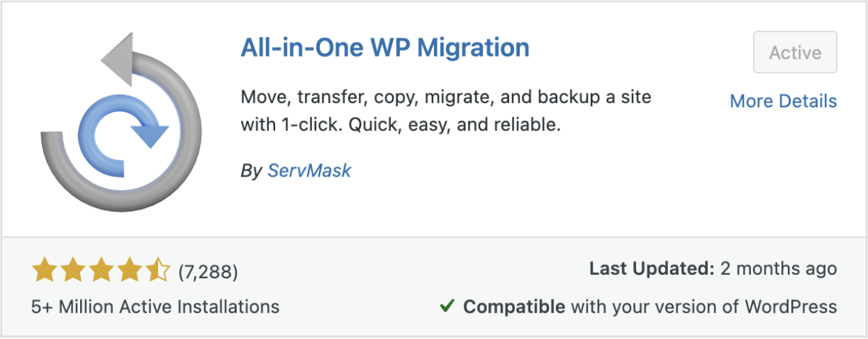
Task: Click the half-filled fifth rating star
Action: tap(158, 269)
